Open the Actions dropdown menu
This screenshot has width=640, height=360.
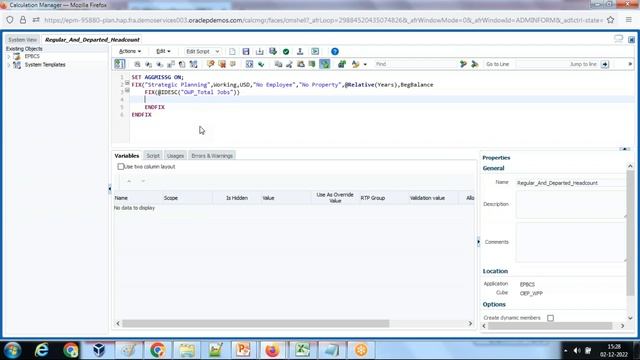point(129,51)
